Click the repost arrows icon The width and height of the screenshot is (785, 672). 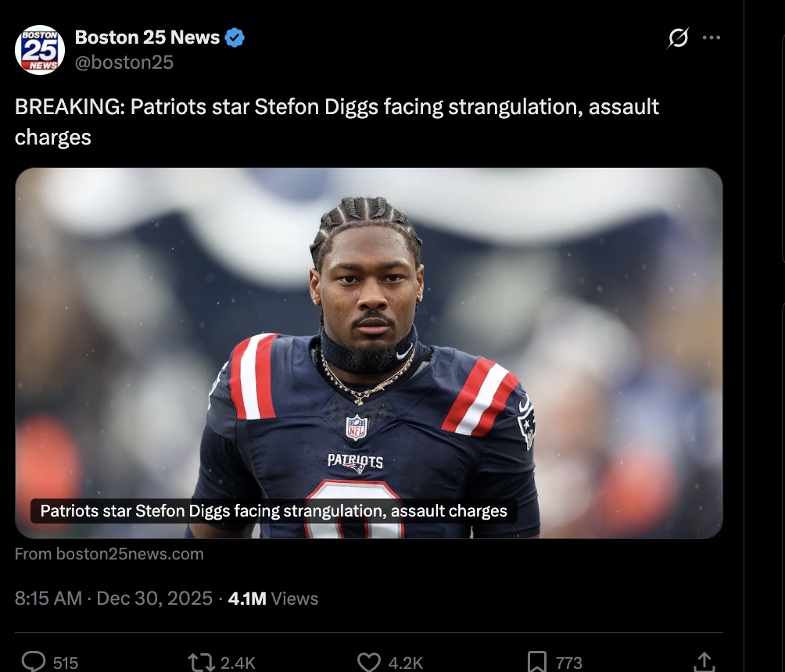201,663
